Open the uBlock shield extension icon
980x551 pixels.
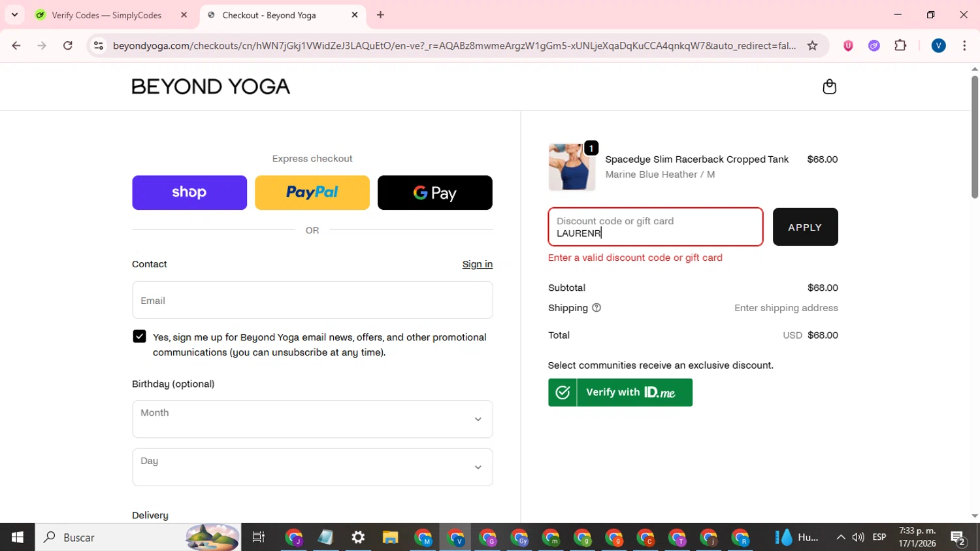pos(848,46)
